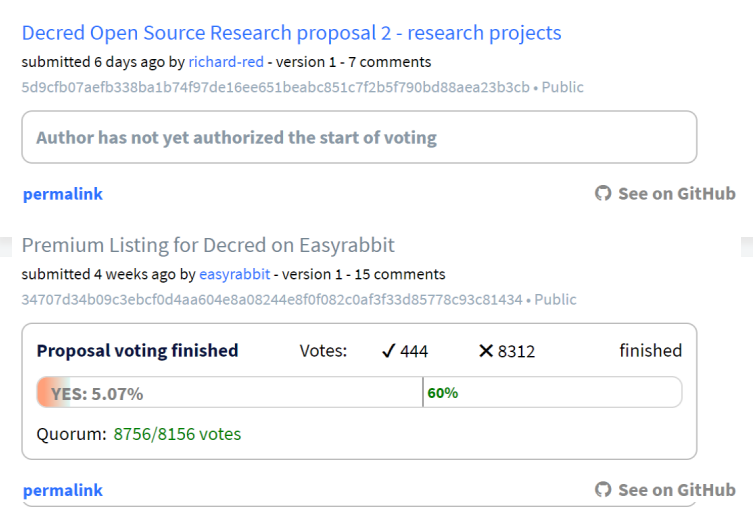Click the Quorum 8756/8156 votes text
753x512 pixels.
[x=139, y=434]
